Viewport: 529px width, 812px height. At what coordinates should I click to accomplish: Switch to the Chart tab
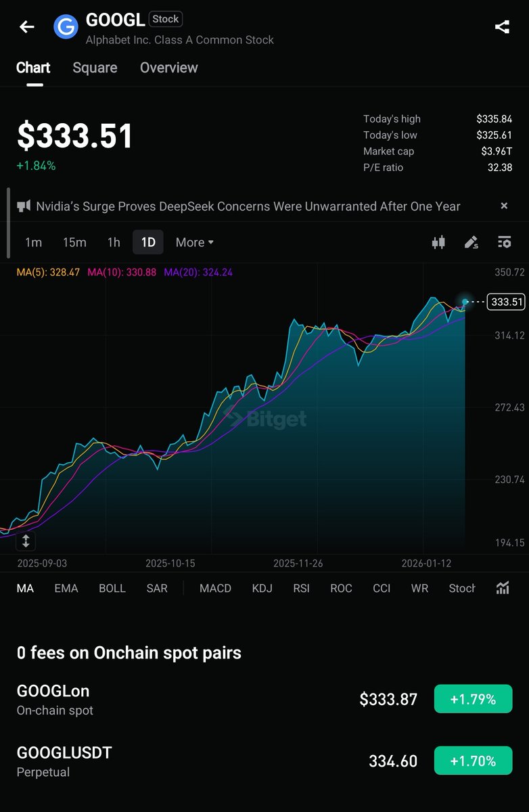33,68
